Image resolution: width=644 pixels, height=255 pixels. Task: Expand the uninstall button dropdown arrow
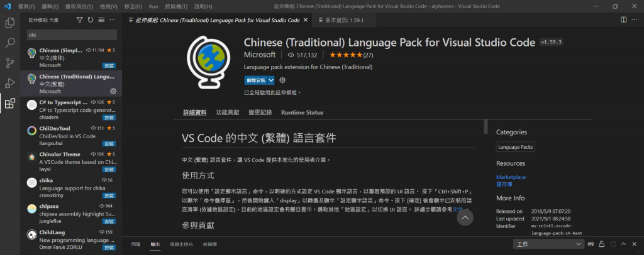[x=271, y=80]
